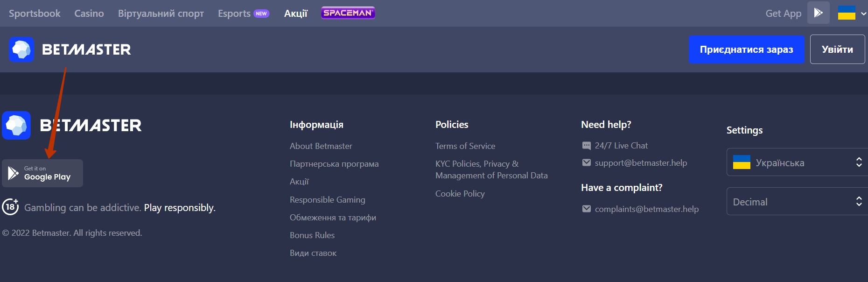This screenshot has width=868, height=282.
Task: Click the Ukrainian flag in top bar
Action: point(847,13)
